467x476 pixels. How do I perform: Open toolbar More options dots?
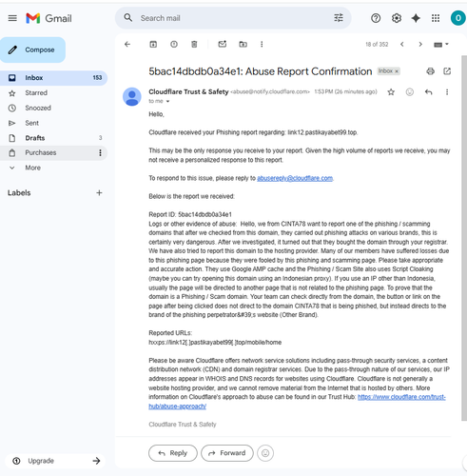[x=262, y=44]
